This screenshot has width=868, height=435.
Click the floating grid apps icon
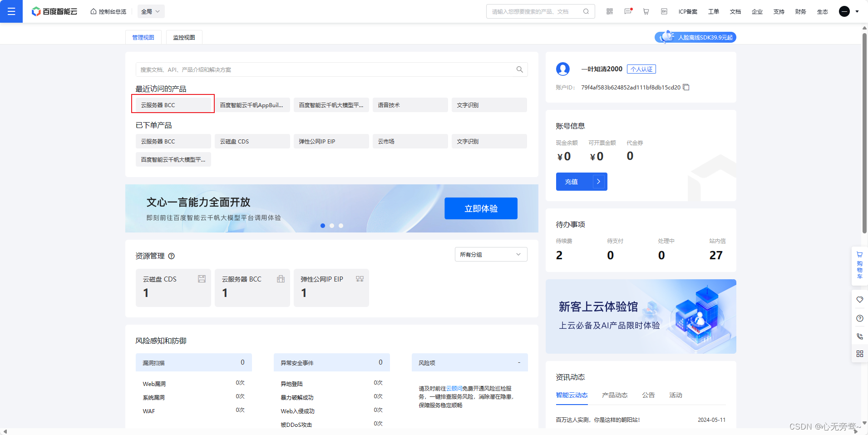pos(859,354)
